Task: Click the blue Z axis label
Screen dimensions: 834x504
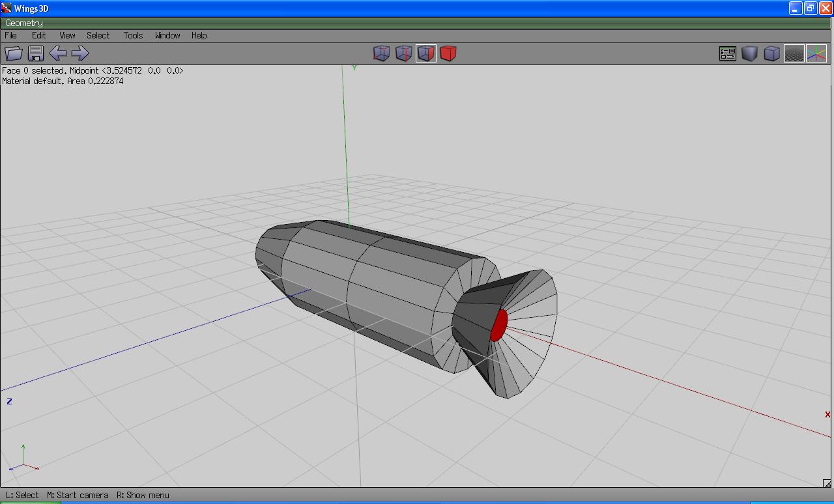Action: tap(9, 401)
